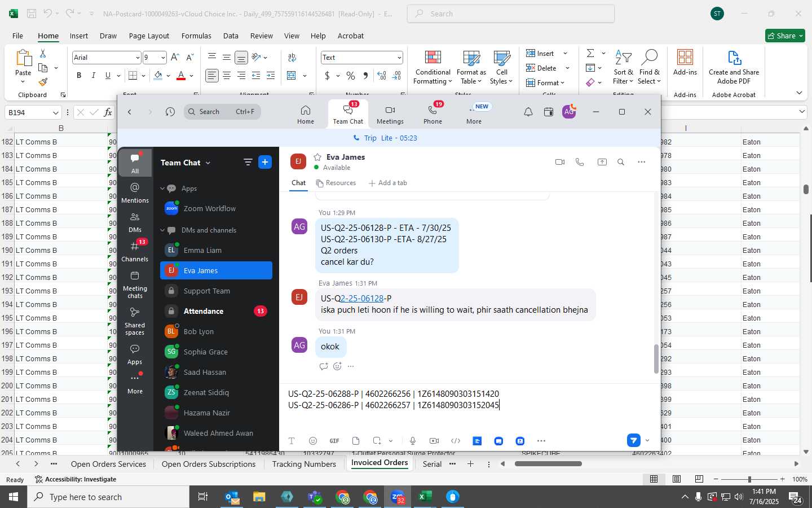
Task: Open the font size dropdown
Action: pyautogui.click(x=163, y=58)
